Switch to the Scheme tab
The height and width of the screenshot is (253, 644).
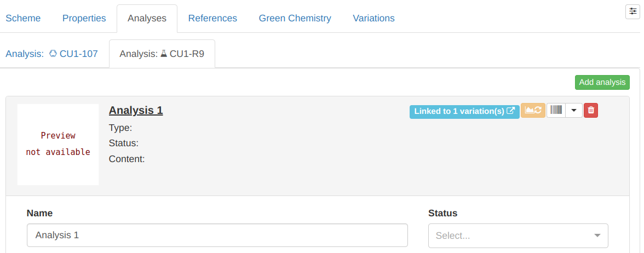pos(23,18)
